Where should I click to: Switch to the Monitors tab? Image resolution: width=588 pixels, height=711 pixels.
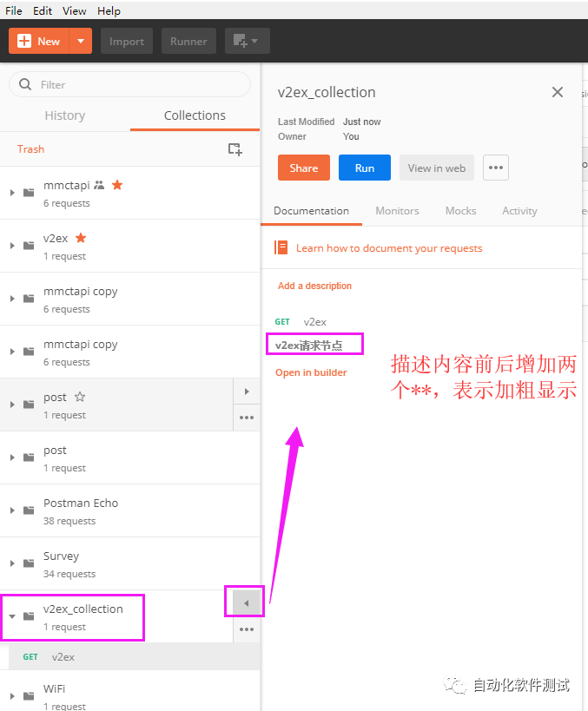pyautogui.click(x=397, y=211)
